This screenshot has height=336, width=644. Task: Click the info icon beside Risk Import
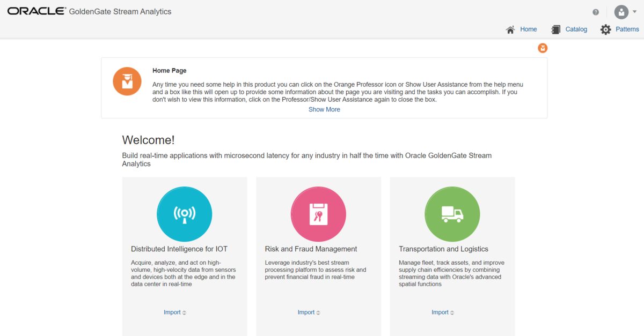[318, 313]
